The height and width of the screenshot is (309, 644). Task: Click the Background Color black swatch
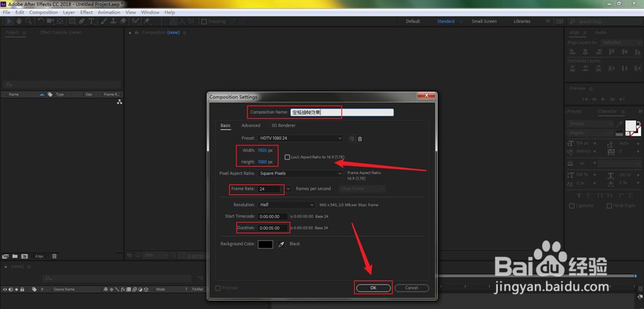click(x=265, y=244)
